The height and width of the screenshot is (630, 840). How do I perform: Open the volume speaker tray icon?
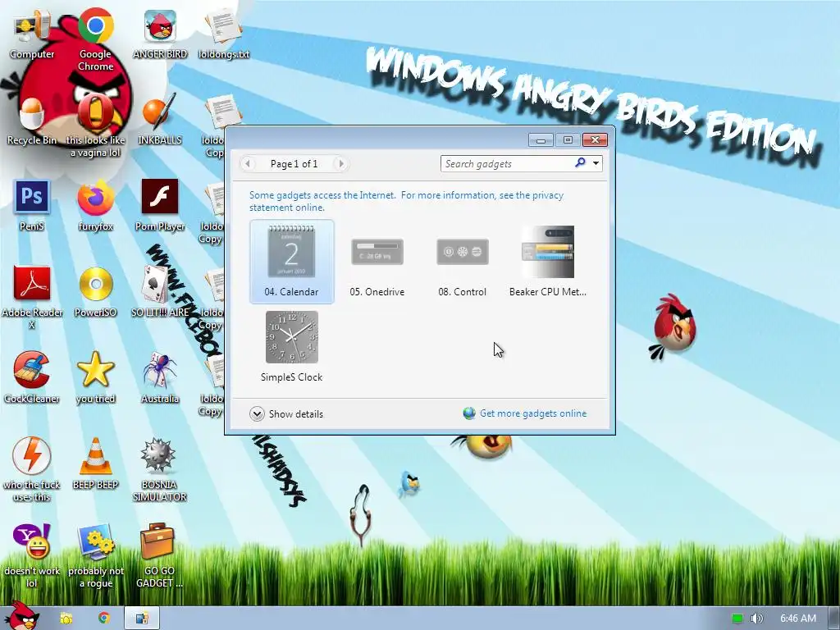(x=756, y=619)
